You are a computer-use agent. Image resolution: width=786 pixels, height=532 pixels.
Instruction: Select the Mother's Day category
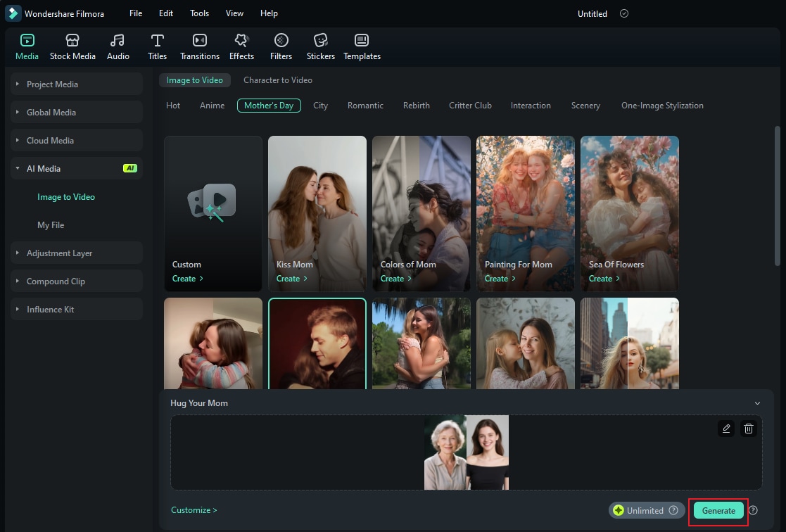[269, 106]
